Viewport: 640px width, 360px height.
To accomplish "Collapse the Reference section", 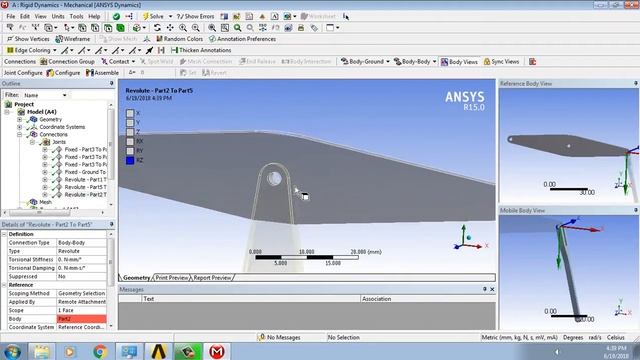I will [4, 285].
